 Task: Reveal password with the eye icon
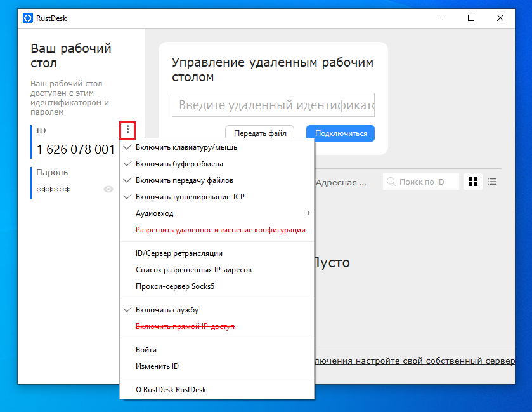click(108, 189)
